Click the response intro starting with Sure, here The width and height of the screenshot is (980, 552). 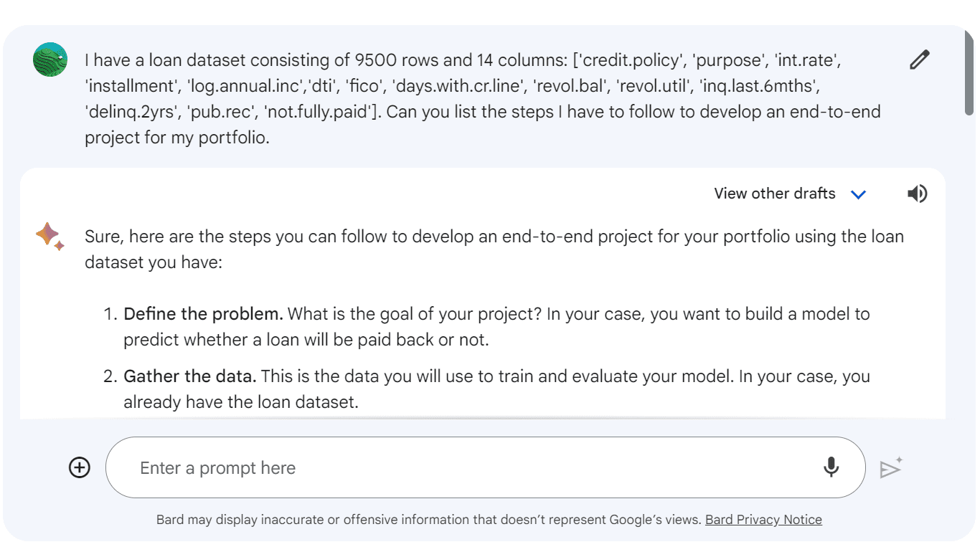coord(494,249)
